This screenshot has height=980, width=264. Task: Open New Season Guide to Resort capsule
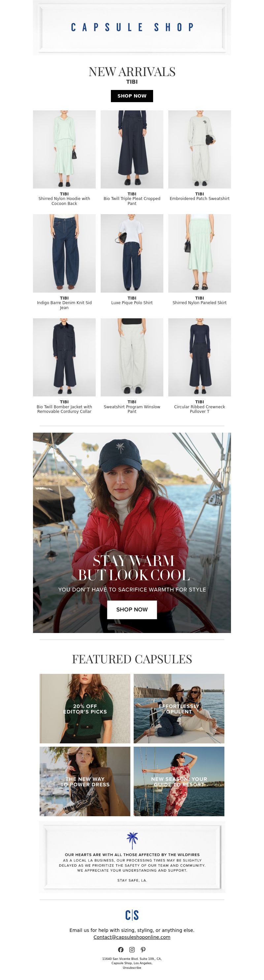click(x=179, y=781)
